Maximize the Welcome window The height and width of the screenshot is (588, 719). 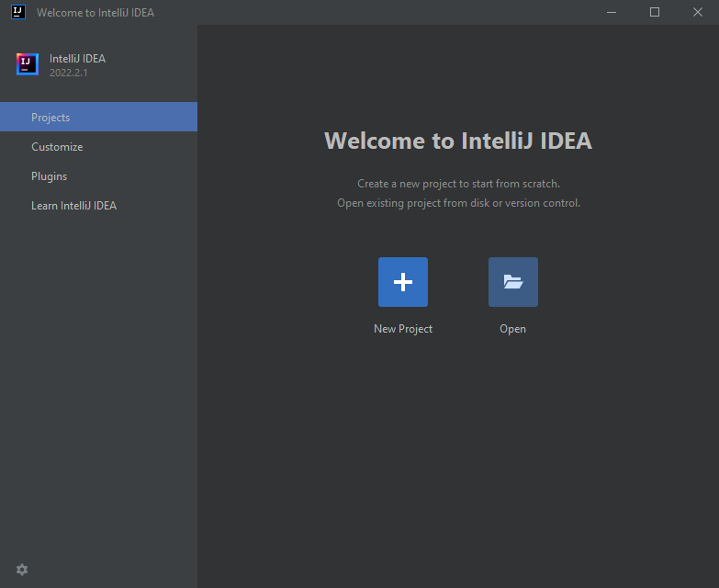(655, 12)
